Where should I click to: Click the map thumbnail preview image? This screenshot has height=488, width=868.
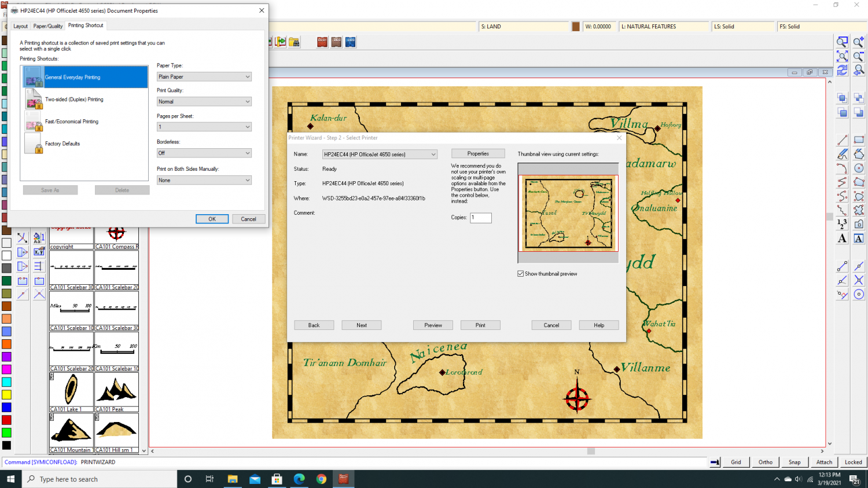pos(568,213)
